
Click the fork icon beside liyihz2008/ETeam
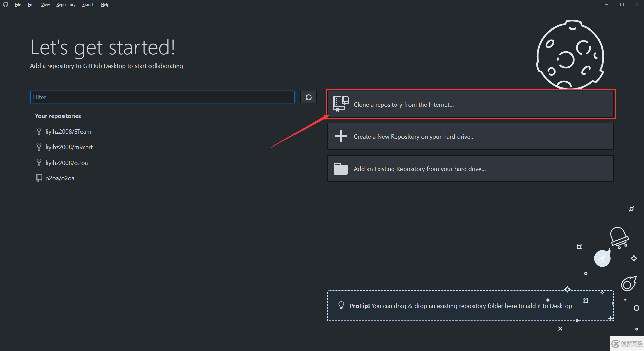coord(39,131)
